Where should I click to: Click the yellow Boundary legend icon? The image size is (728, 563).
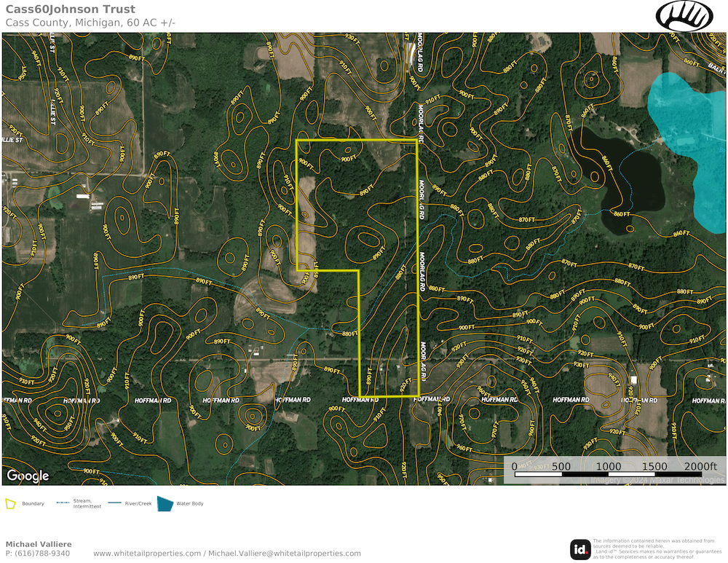10,503
